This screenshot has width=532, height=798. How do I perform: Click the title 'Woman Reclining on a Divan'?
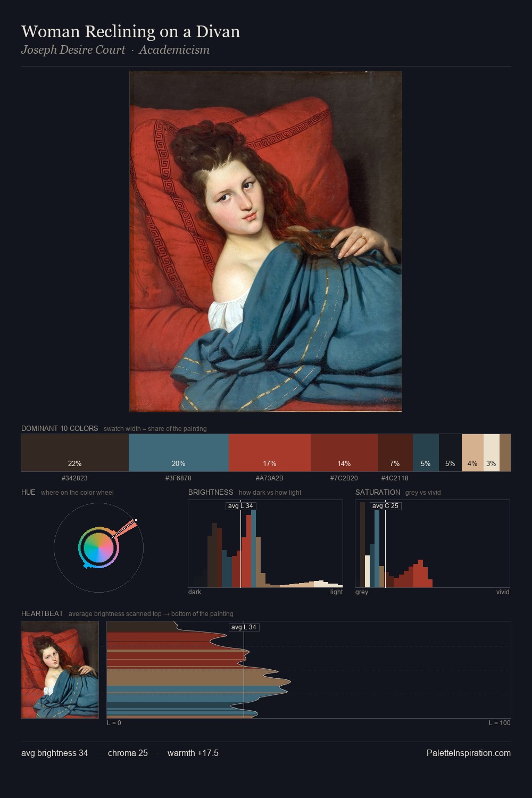pos(130,32)
